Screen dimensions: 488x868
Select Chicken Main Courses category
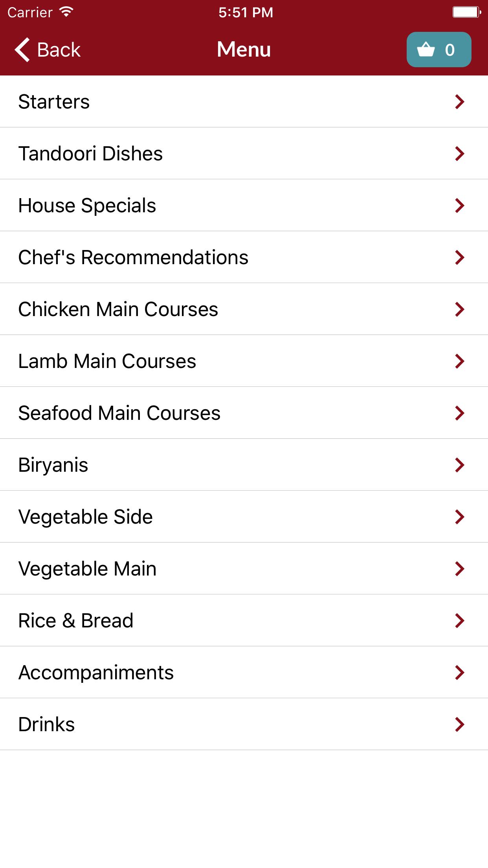pyautogui.click(x=118, y=309)
